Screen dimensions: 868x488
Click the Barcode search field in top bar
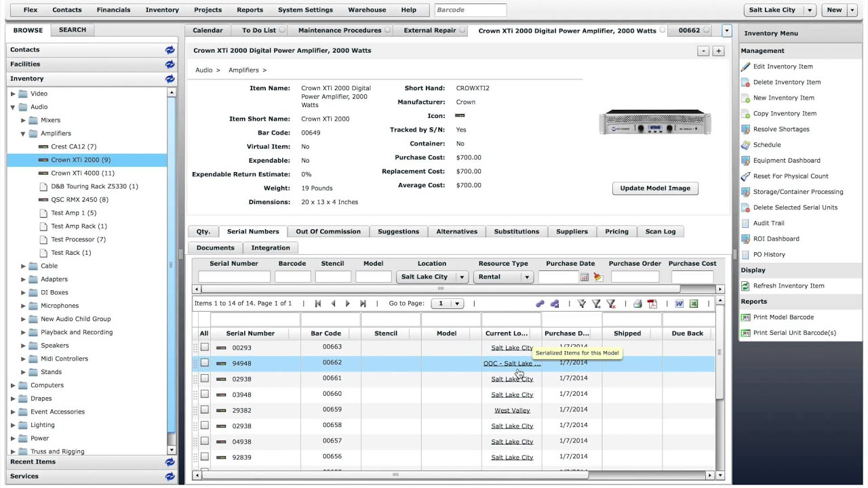pyautogui.click(x=471, y=10)
